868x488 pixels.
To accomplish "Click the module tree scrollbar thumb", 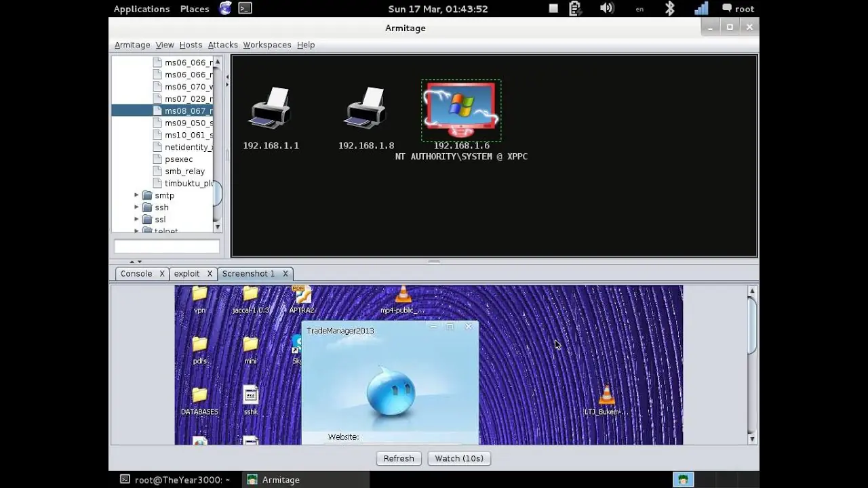I will [x=218, y=193].
